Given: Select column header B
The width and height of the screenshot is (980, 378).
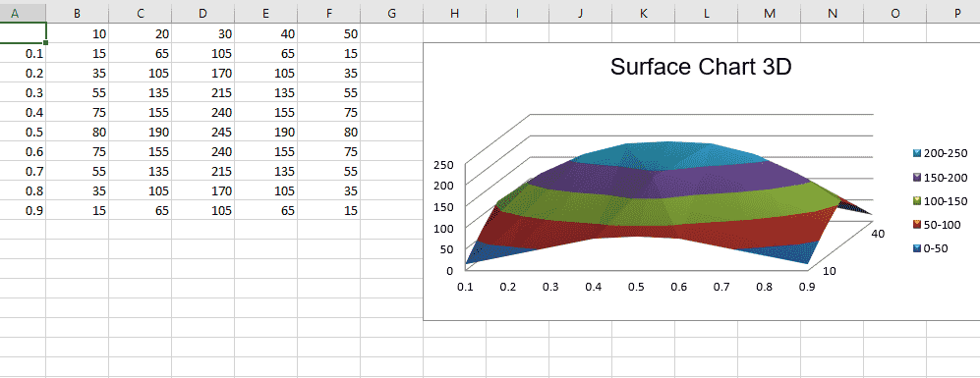Looking at the screenshot, I should coord(77,12).
